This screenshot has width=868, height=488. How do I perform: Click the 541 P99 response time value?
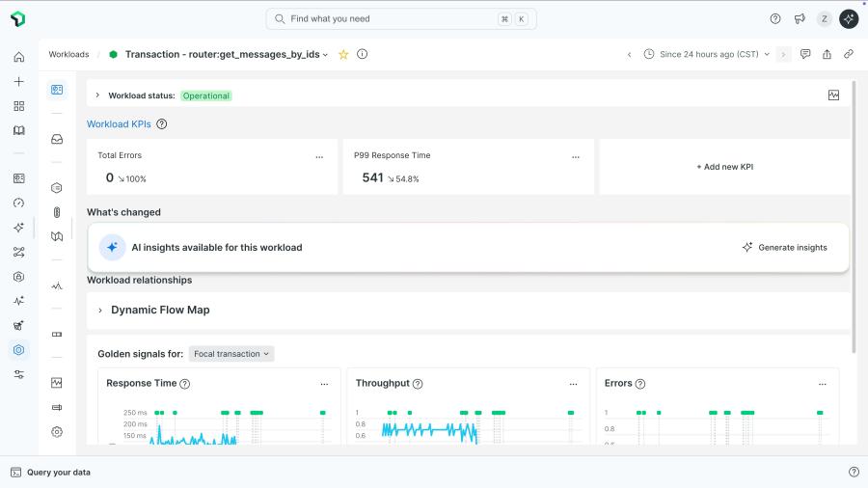tap(372, 177)
